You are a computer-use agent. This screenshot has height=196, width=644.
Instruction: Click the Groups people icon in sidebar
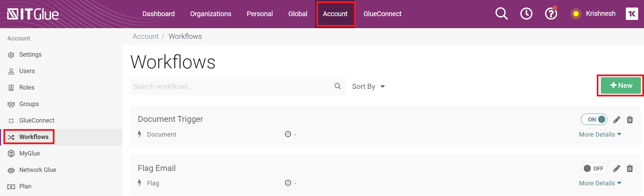(x=11, y=104)
